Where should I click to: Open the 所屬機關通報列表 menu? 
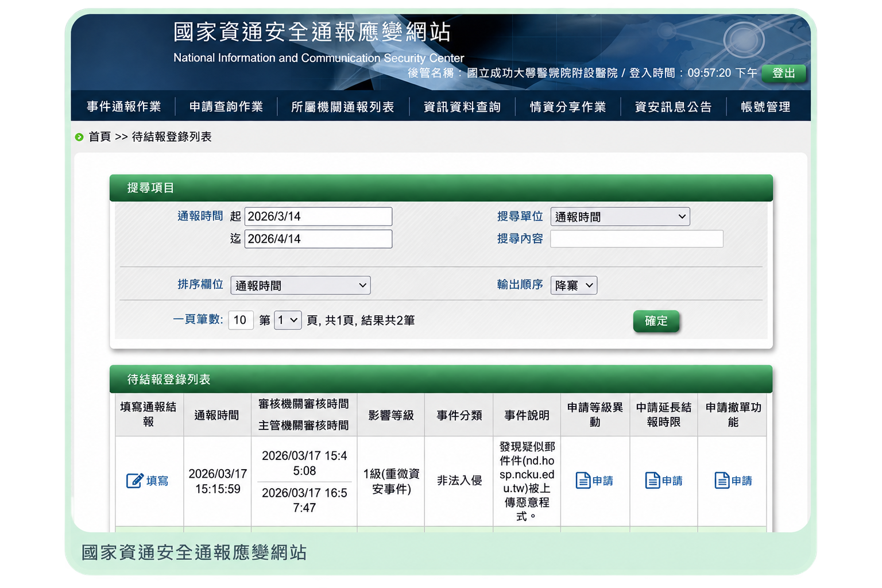pyautogui.click(x=343, y=107)
